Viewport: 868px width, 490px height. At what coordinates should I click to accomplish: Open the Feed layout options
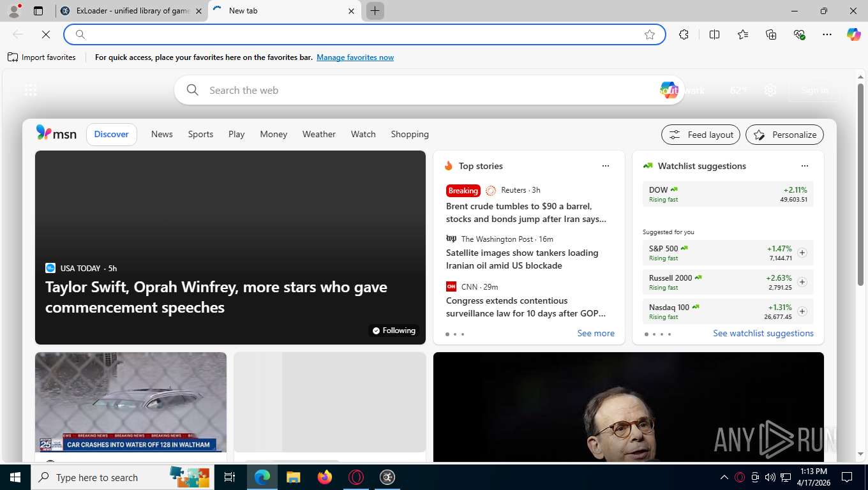coord(701,135)
